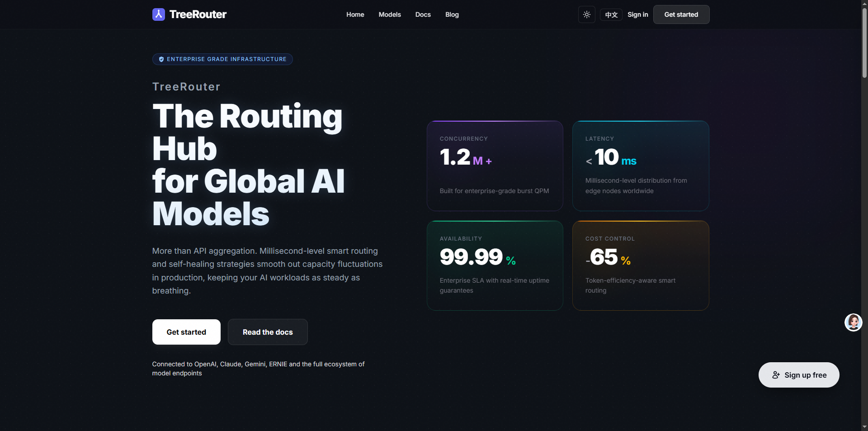Select the Concurrency 1.2M+ stat card
868x431 pixels.
(495, 166)
